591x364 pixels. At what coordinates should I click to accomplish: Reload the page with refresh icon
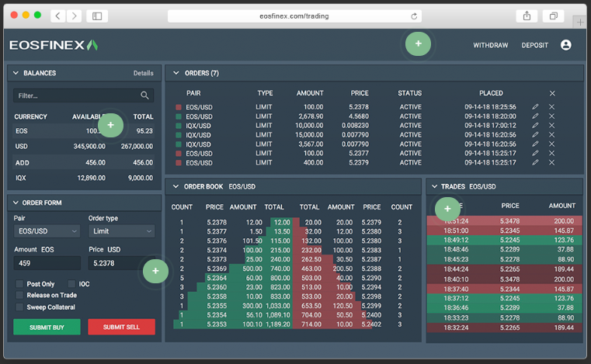(x=414, y=16)
